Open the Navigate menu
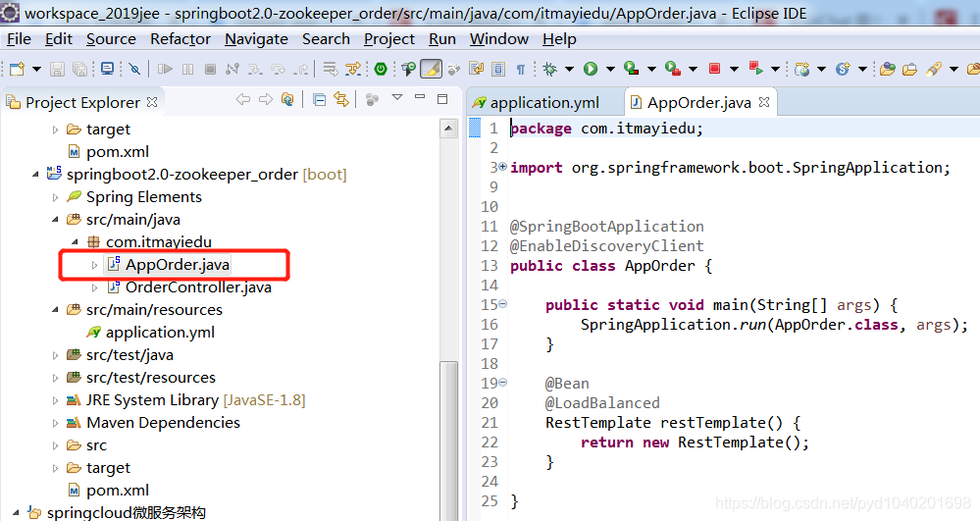This screenshot has width=980, height=521. click(x=256, y=39)
